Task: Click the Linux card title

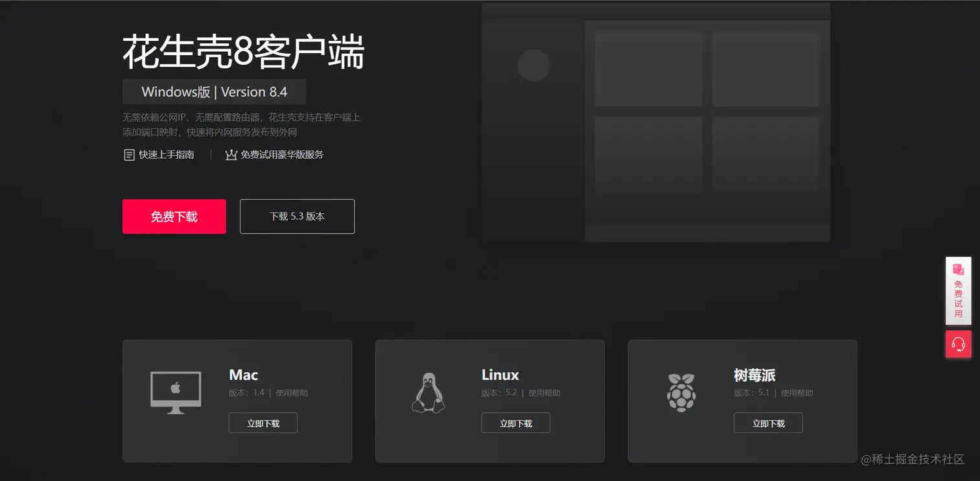Action: 500,375
